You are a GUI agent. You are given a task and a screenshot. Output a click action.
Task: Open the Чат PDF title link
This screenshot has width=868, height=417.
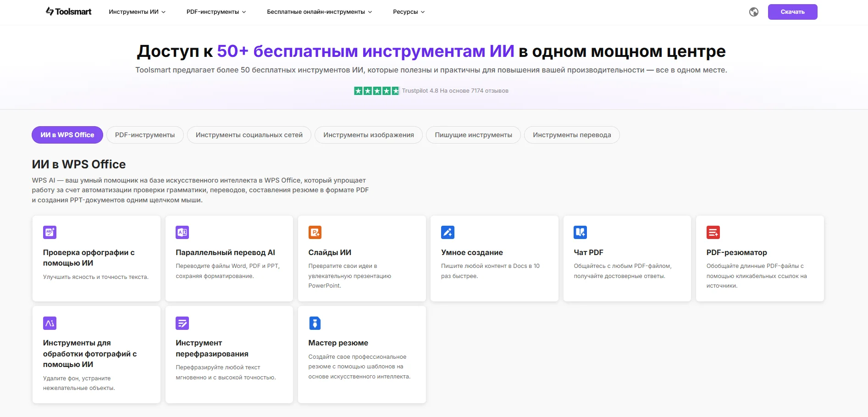click(x=588, y=252)
